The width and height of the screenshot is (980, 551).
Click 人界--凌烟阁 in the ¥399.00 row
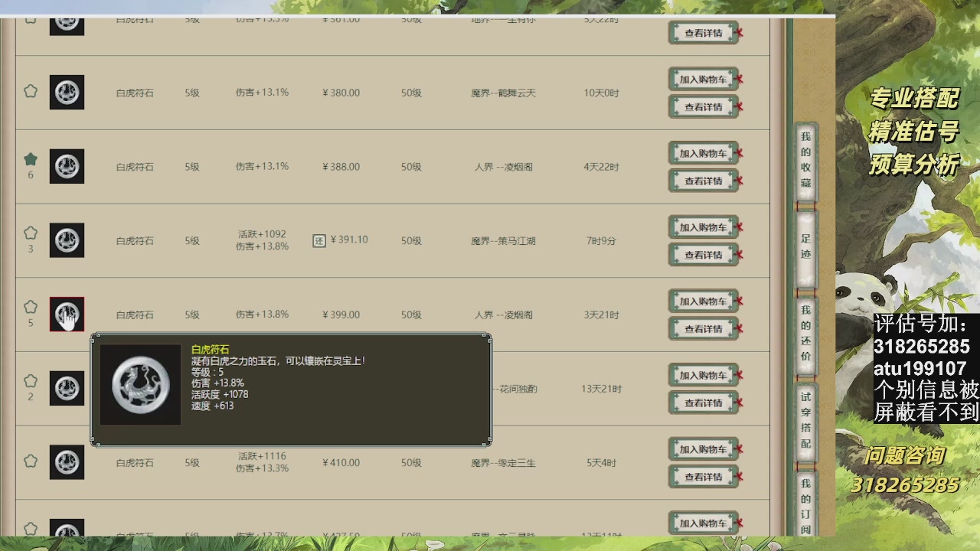coord(503,315)
